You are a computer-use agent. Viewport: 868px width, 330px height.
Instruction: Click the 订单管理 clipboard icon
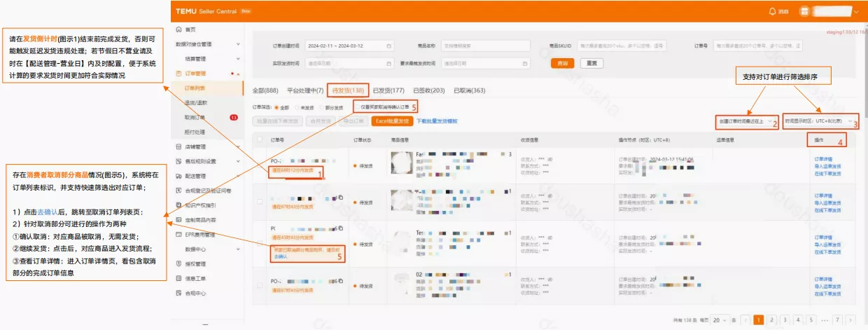(x=178, y=73)
